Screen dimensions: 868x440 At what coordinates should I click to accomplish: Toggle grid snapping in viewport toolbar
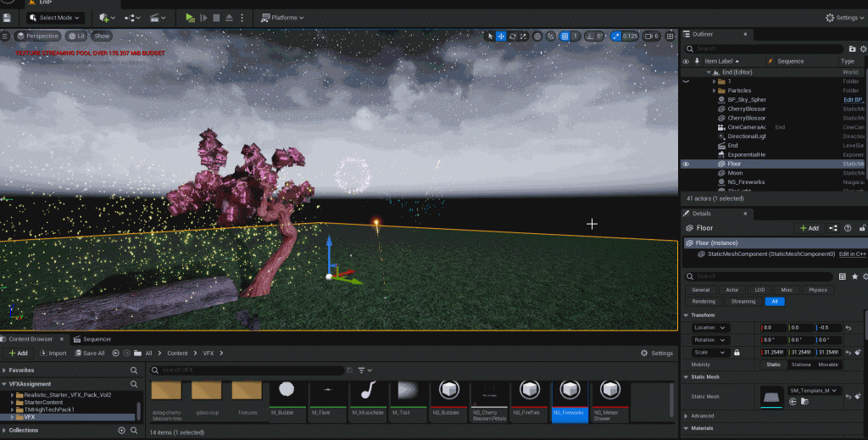pyautogui.click(x=564, y=36)
